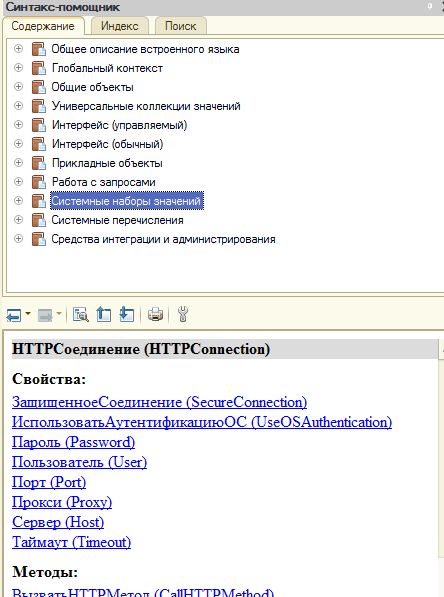Open the back history dropdown arrow
This screenshot has height=597, width=444.
click(x=28, y=314)
